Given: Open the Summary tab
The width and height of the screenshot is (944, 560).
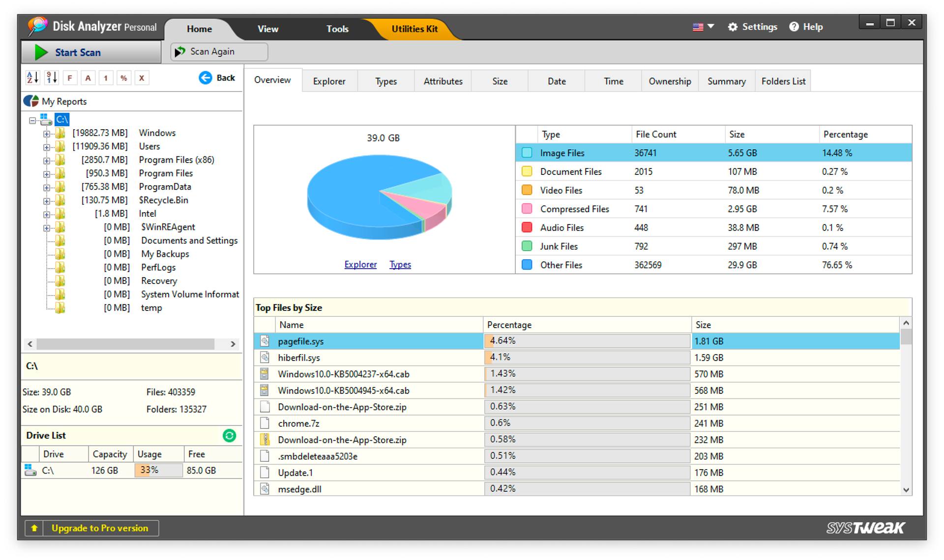Looking at the screenshot, I should (x=727, y=81).
